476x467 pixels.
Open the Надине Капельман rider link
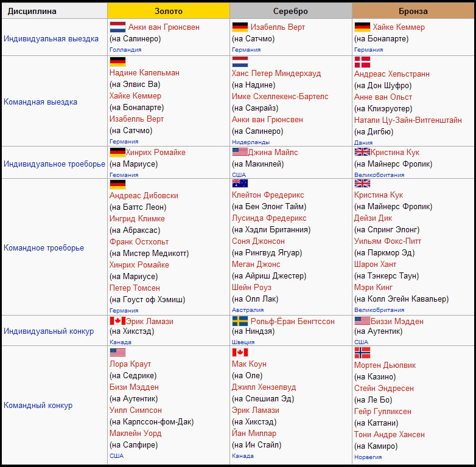click(144, 73)
